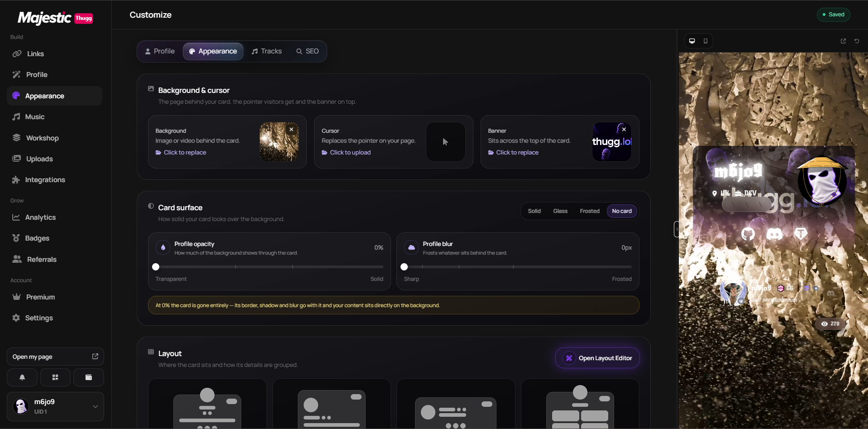Open Layout Editor
The height and width of the screenshot is (429, 868).
[x=597, y=358]
